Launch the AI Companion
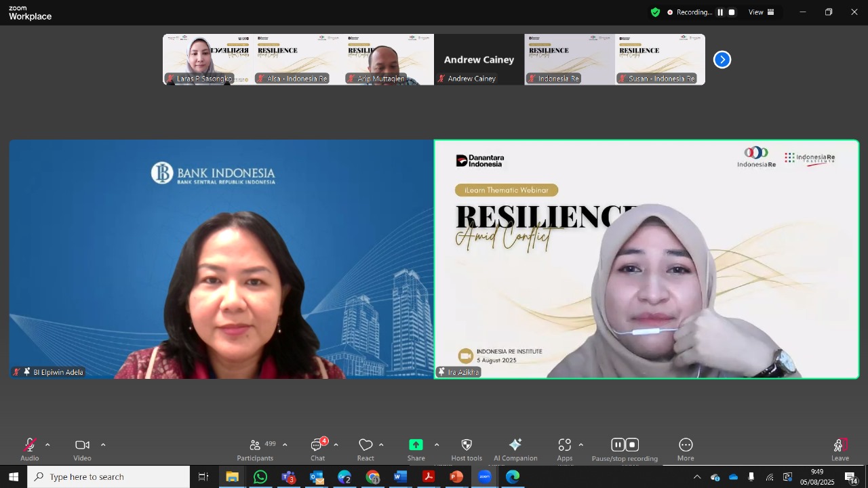The width and height of the screenshot is (868, 488). 515,449
